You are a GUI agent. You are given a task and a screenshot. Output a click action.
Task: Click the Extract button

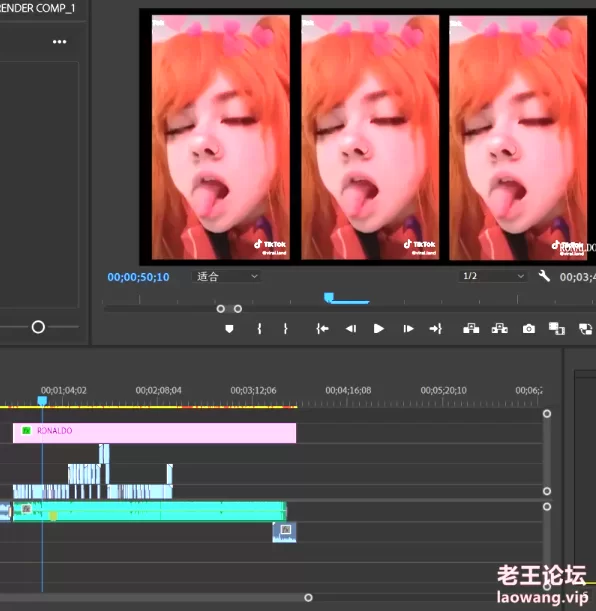pyautogui.click(x=499, y=329)
